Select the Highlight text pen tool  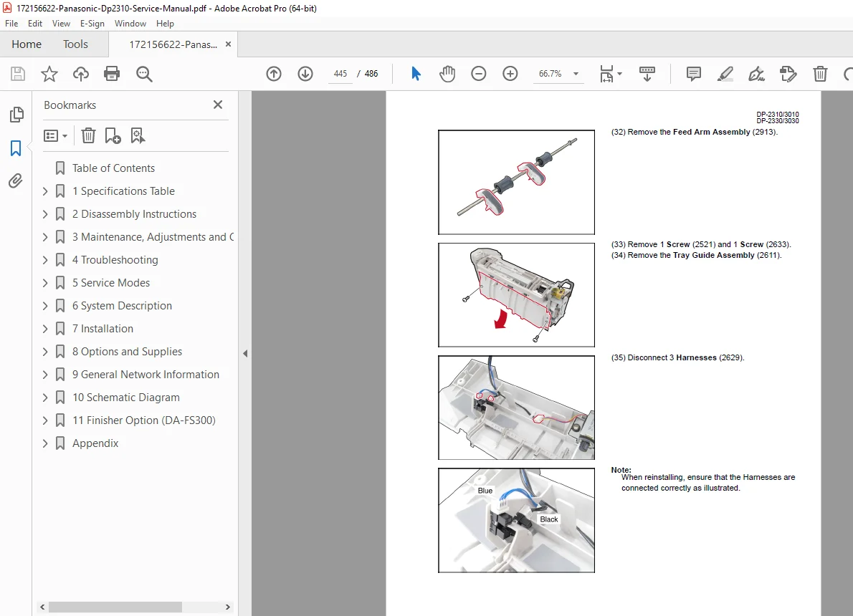(x=725, y=73)
